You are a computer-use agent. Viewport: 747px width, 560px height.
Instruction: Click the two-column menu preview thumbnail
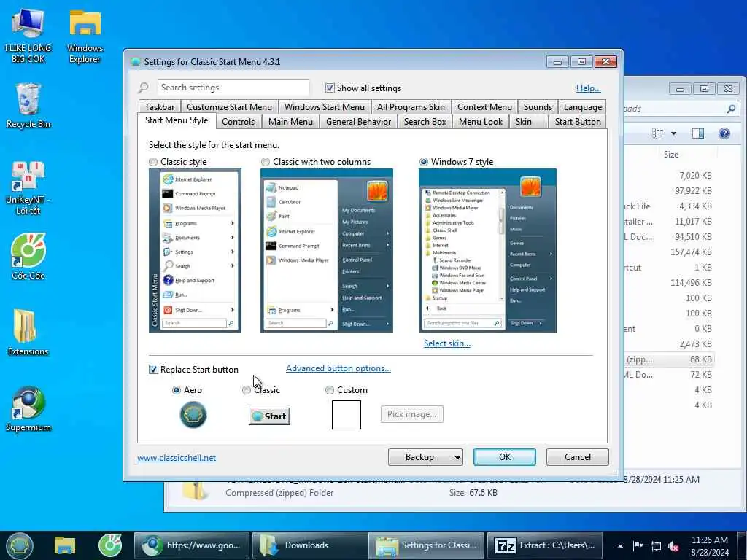click(x=327, y=251)
